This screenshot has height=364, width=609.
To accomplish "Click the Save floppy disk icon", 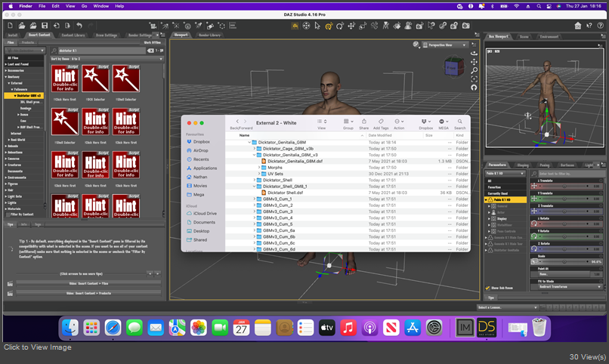I will [45, 26].
